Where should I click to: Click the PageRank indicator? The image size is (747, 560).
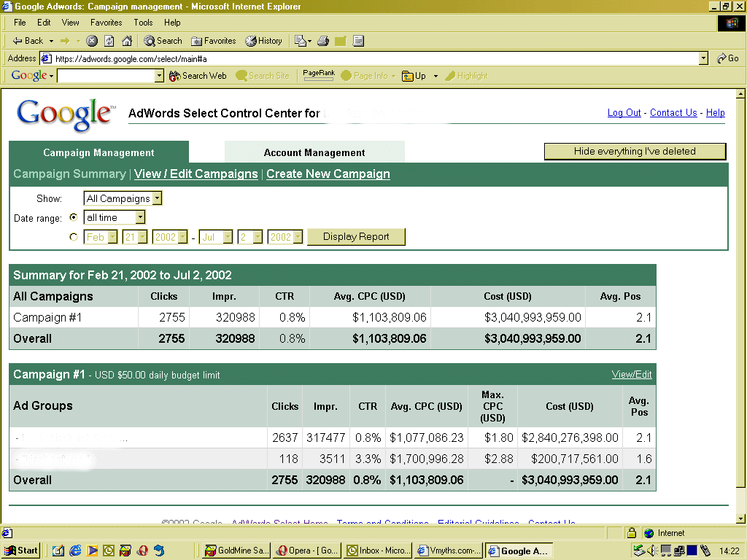[319, 75]
